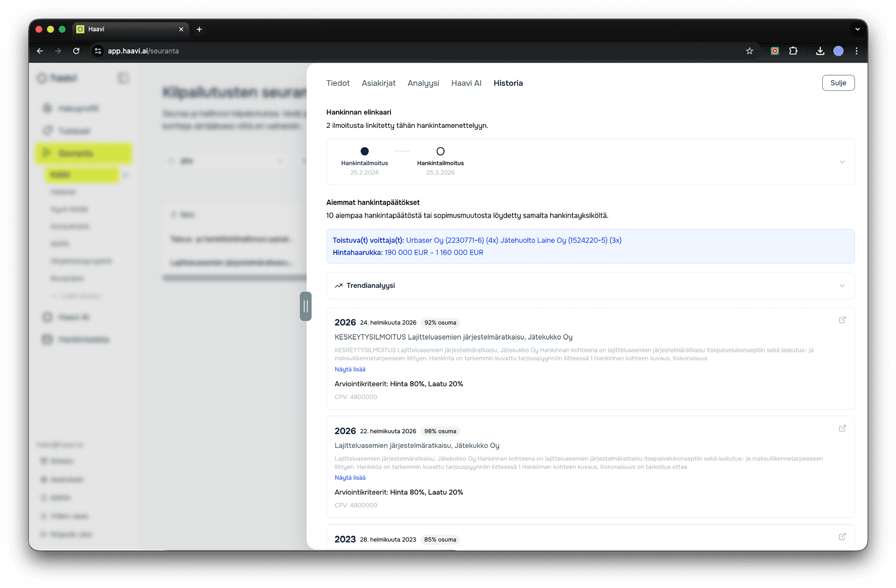Switch to the Haavi AI tab
Viewport: 896px width, 588px height.
point(466,83)
